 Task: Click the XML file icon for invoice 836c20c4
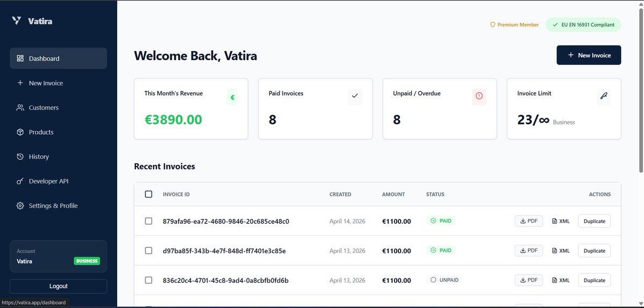[555, 280]
